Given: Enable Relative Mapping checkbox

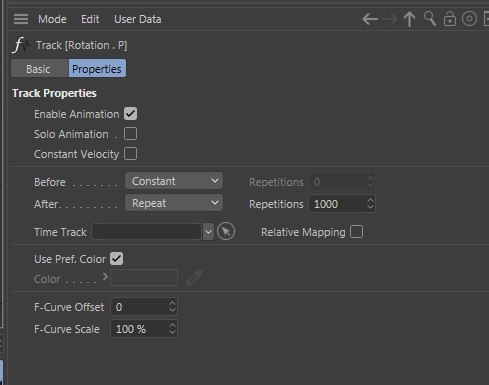Looking at the screenshot, I should 356,232.
